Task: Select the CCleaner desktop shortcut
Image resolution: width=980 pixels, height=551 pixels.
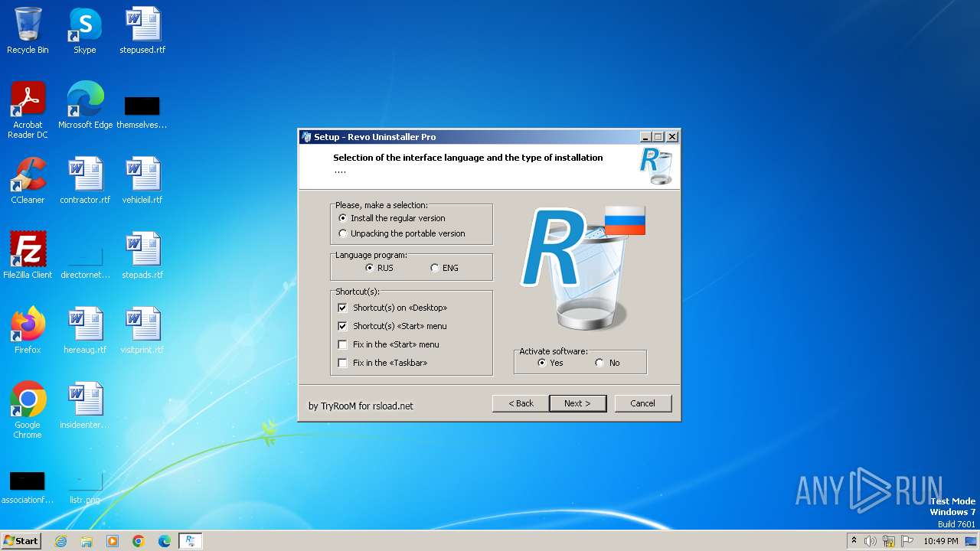Action: pos(28,181)
